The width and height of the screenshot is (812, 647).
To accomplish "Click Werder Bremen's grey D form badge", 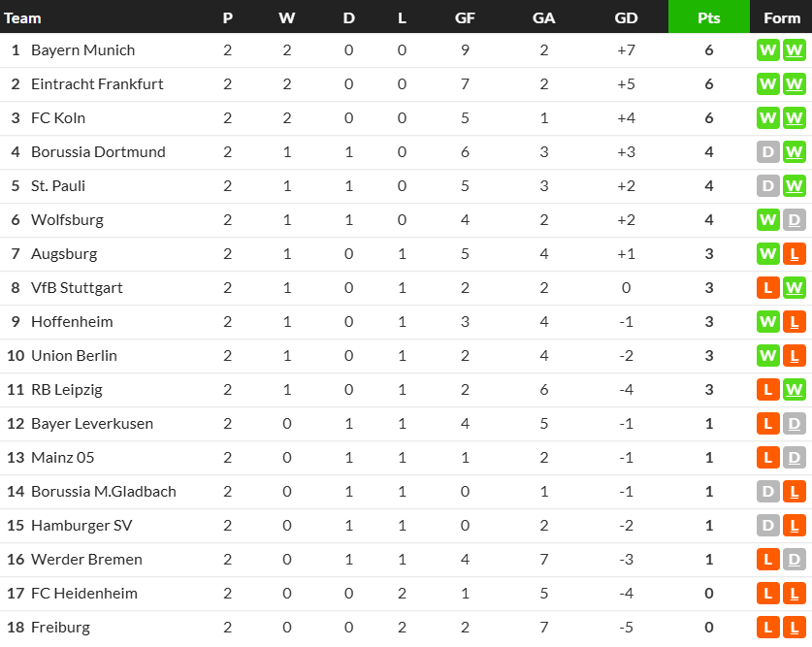I will click(794, 560).
